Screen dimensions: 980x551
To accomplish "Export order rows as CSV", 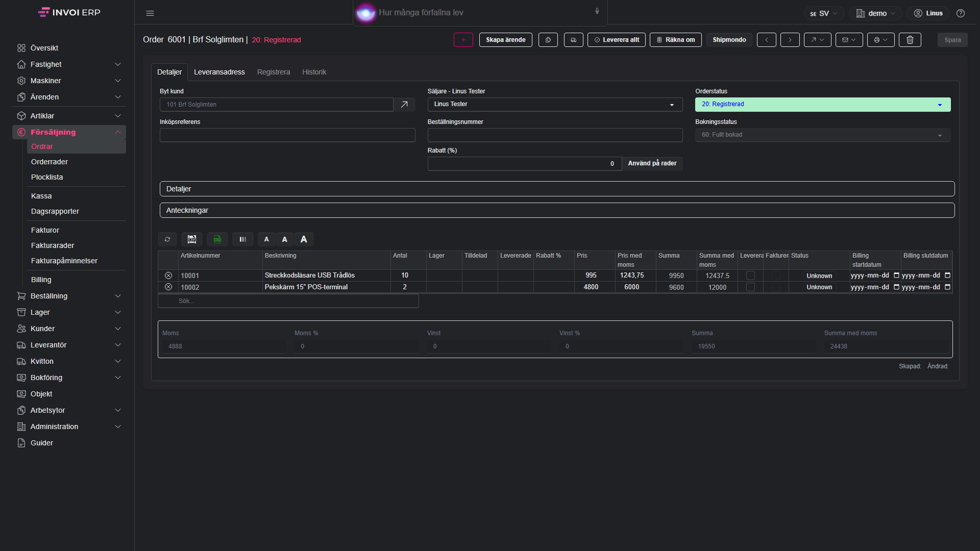I will click(x=192, y=239).
